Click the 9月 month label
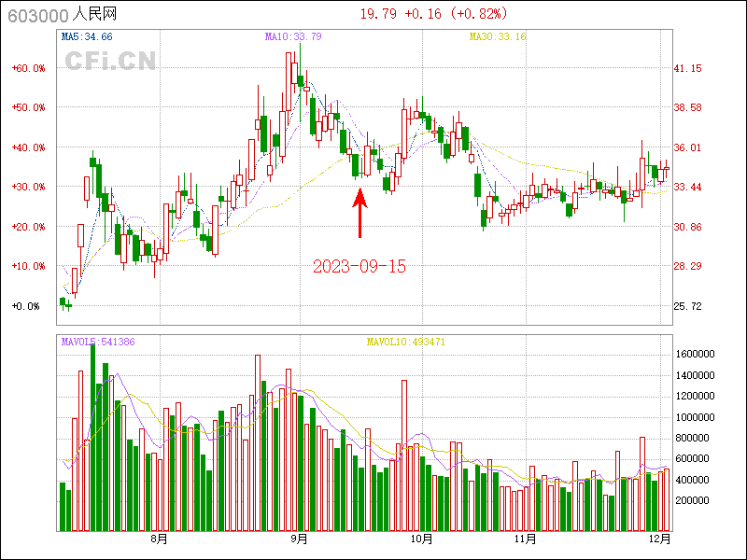Image resolution: width=747 pixels, height=560 pixels. pos(299,539)
